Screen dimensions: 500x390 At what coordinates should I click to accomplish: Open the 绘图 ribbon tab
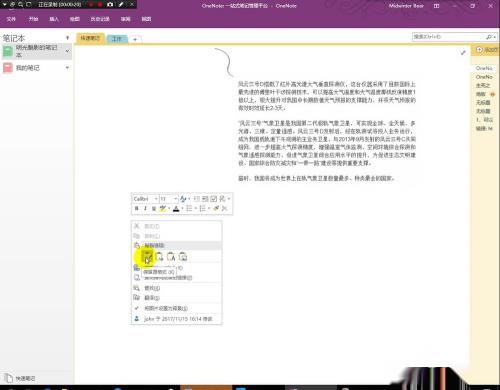tap(75, 19)
